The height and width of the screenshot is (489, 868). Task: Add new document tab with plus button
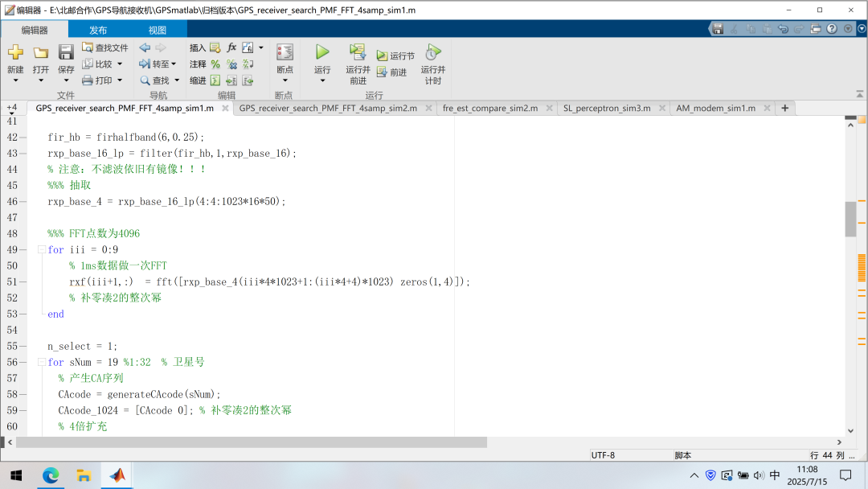coord(785,108)
